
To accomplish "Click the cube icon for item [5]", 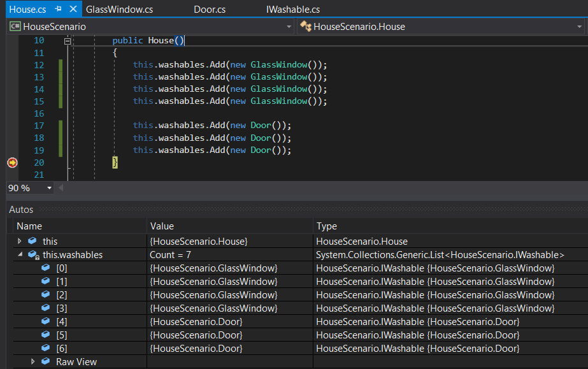I will point(46,335).
